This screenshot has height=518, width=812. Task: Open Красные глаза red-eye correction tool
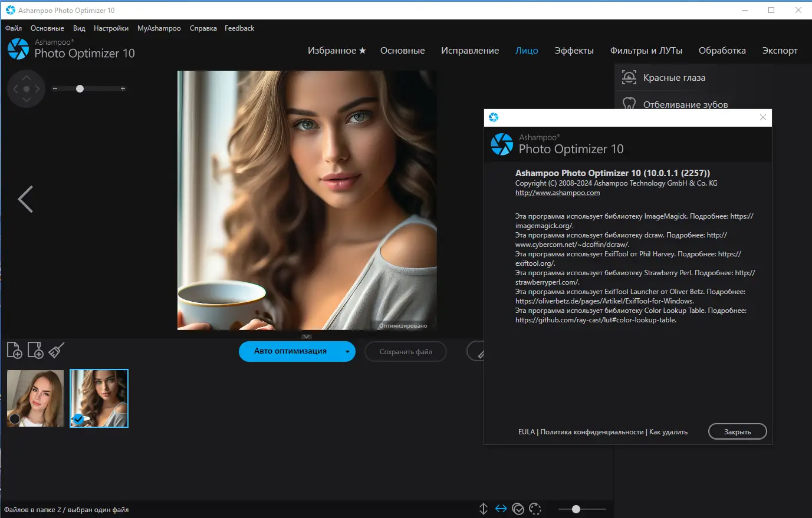675,77
